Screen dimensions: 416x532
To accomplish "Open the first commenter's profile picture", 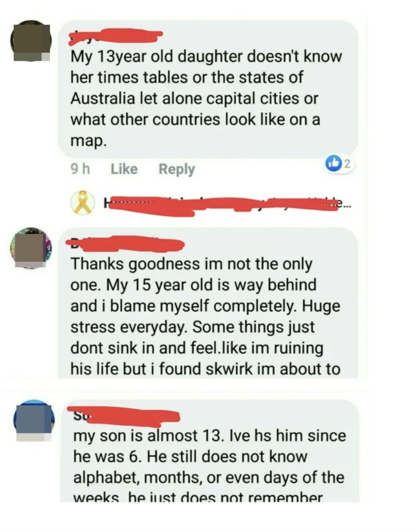I will coord(31,41).
